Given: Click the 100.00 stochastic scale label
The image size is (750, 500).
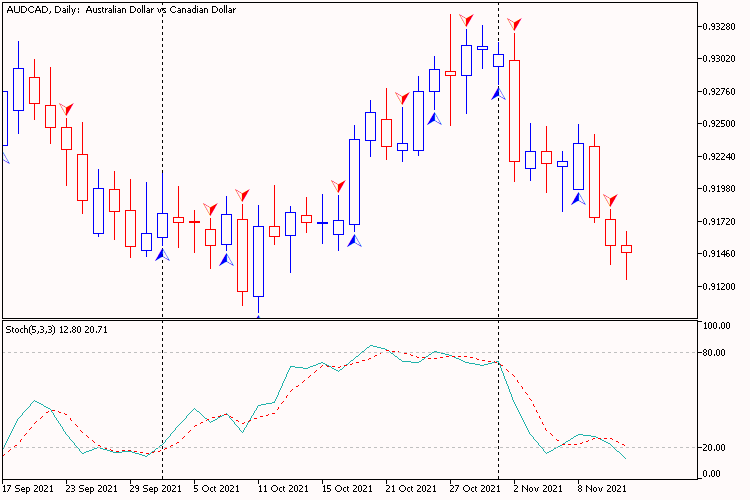Looking at the screenshot, I should (717, 326).
